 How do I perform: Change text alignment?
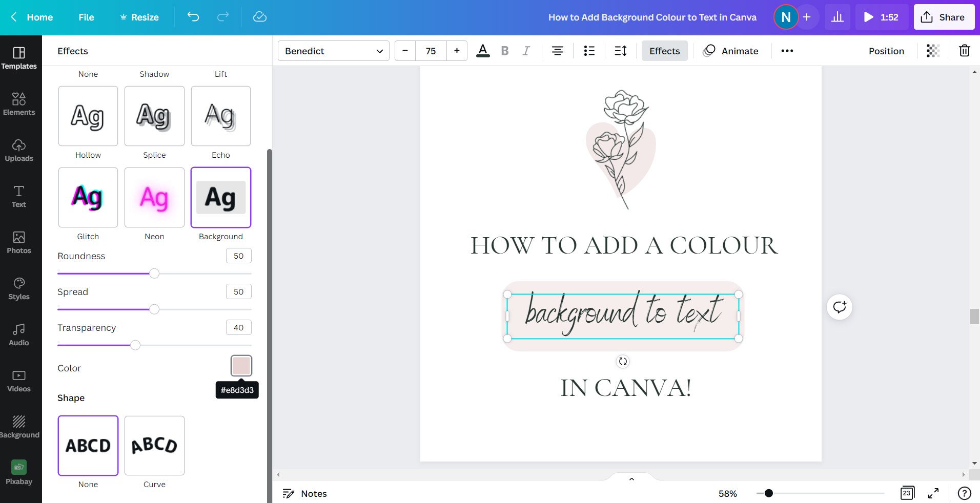click(x=558, y=51)
